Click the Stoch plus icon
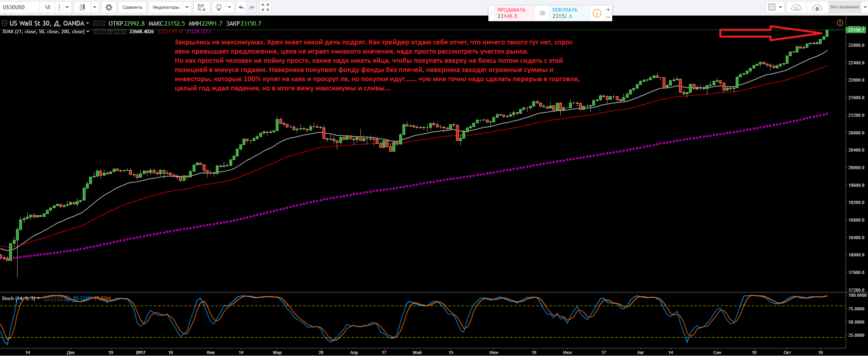This screenshot has height=356, width=868. pos(60,298)
